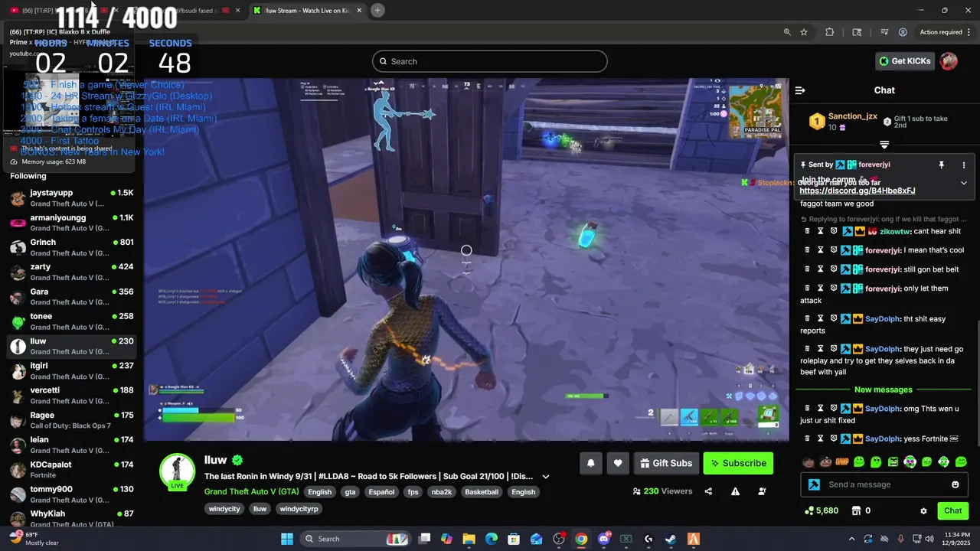Open chat settings via the gear icon
Viewport: 980px width, 551px height.
coord(923,510)
